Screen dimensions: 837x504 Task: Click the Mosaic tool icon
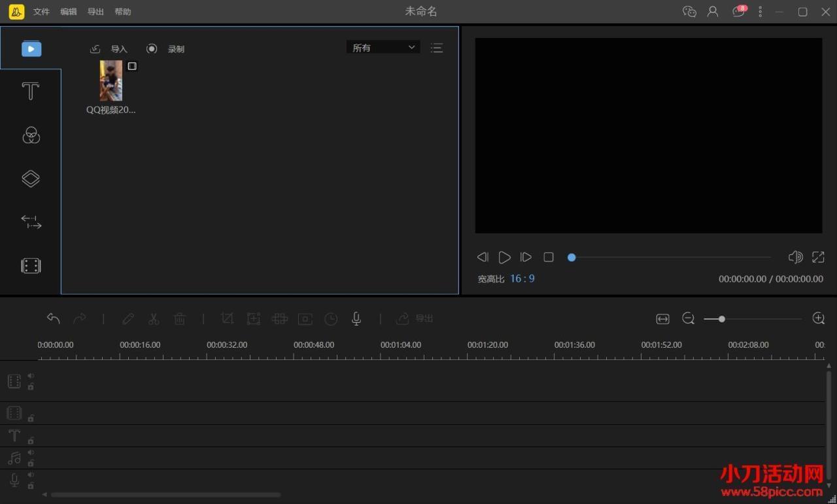[280, 318]
